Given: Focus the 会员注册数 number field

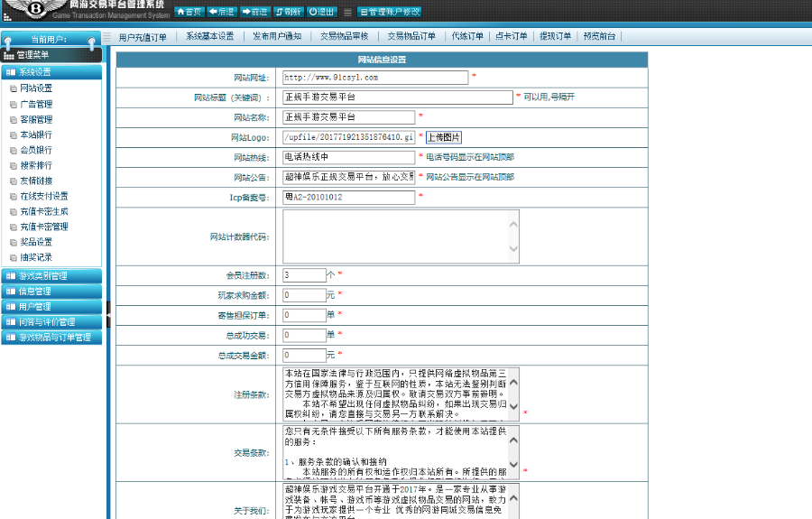Looking at the screenshot, I should 305,275.
